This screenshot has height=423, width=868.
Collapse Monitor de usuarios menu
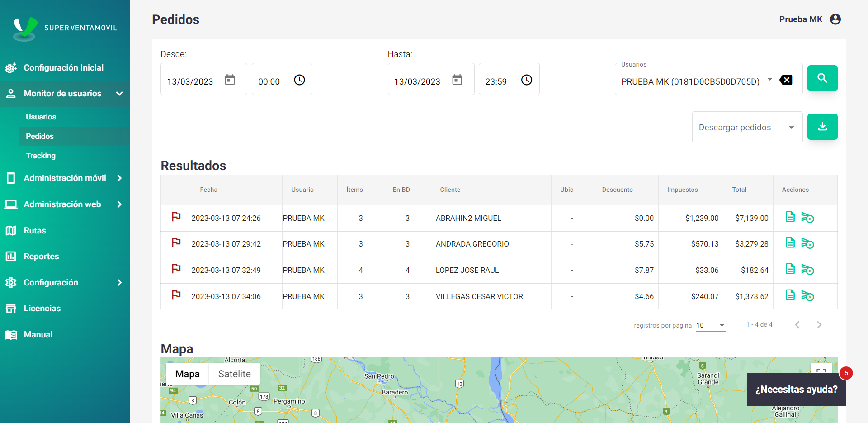coord(65,94)
